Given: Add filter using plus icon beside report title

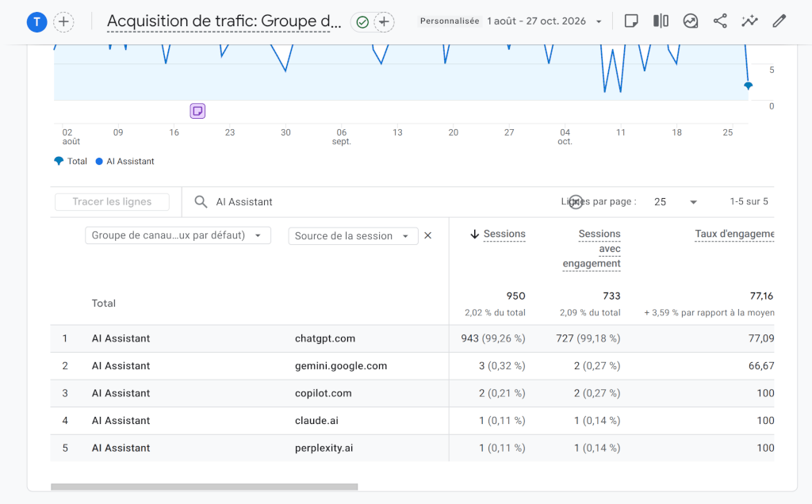Looking at the screenshot, I should pyautogui.click(x=384, y=21).
